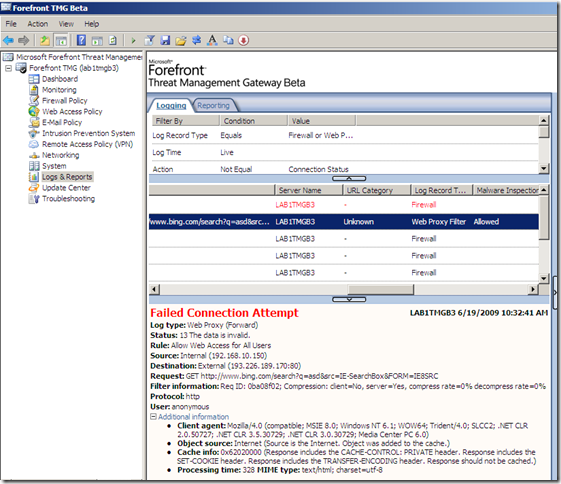Sort by the URL Category column header
Image resolution: width=561 pixels, height=484 pixels.
[376, 190]
